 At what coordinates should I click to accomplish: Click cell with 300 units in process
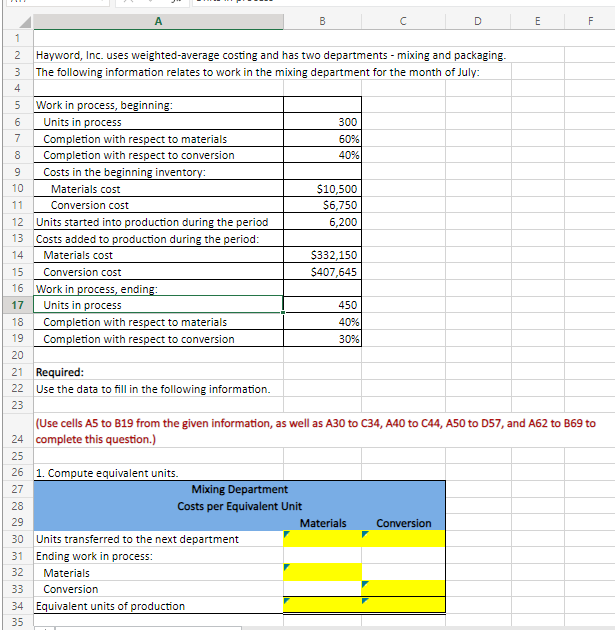pos(322,122)
